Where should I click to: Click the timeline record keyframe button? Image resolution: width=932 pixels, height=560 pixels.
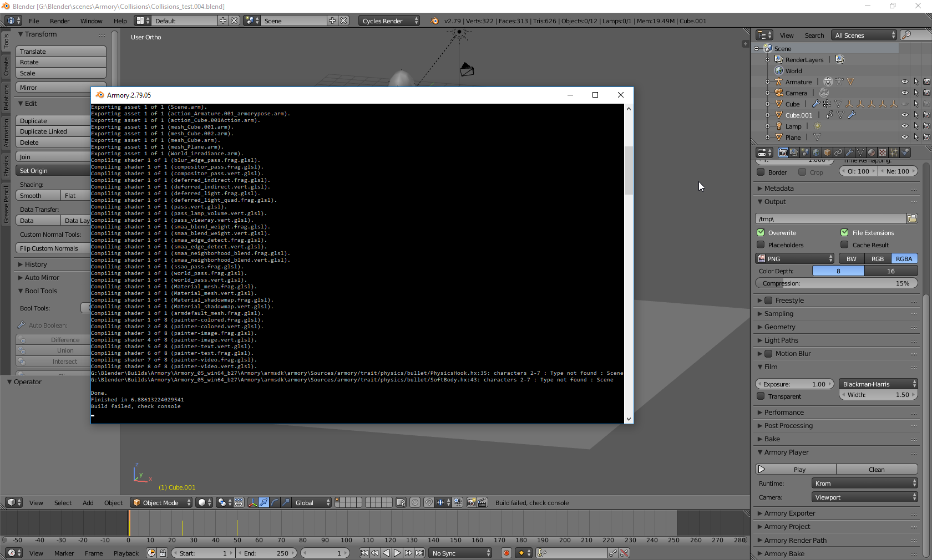tap(506, 553)
